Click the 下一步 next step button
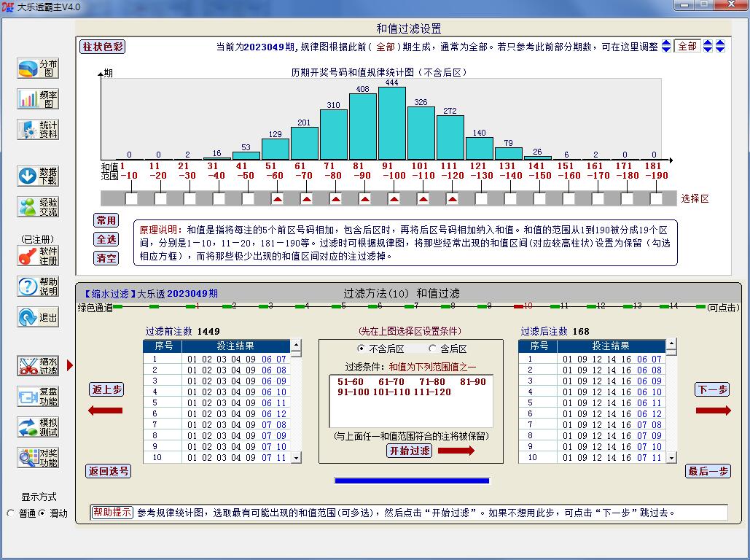 [x=711, y=390]
